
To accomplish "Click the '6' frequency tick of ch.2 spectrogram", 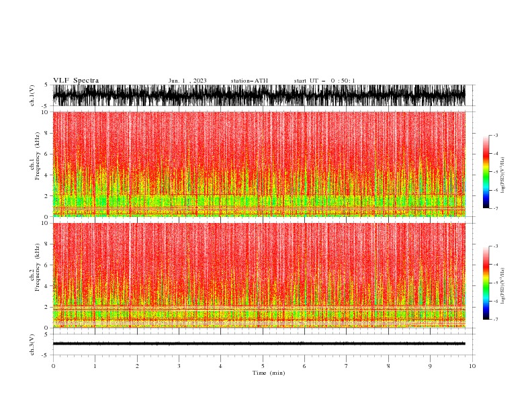I will click(x=47, y=265).
